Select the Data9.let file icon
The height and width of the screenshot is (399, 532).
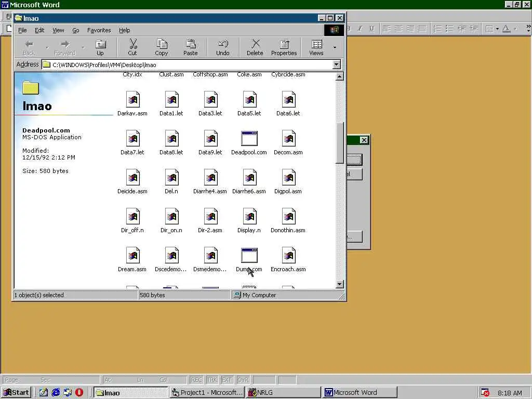(211, 139)
